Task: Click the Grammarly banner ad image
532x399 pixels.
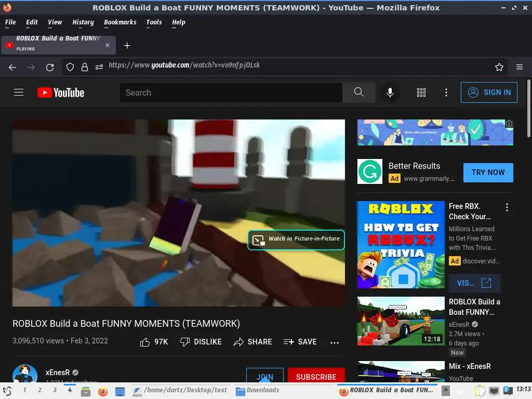Action: tap(435, 132)
